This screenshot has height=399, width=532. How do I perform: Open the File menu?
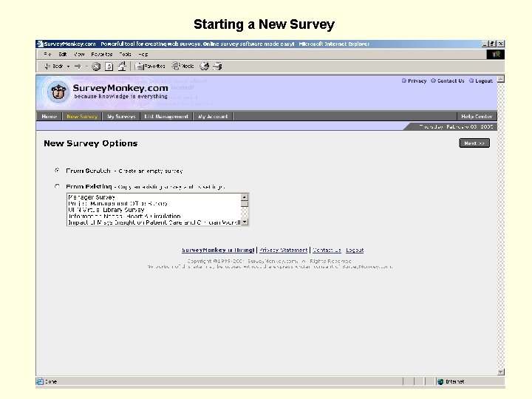pos(47,54)
